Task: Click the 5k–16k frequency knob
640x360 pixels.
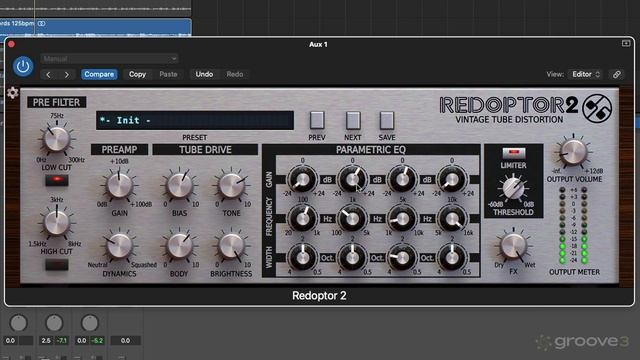Action: 452,219
